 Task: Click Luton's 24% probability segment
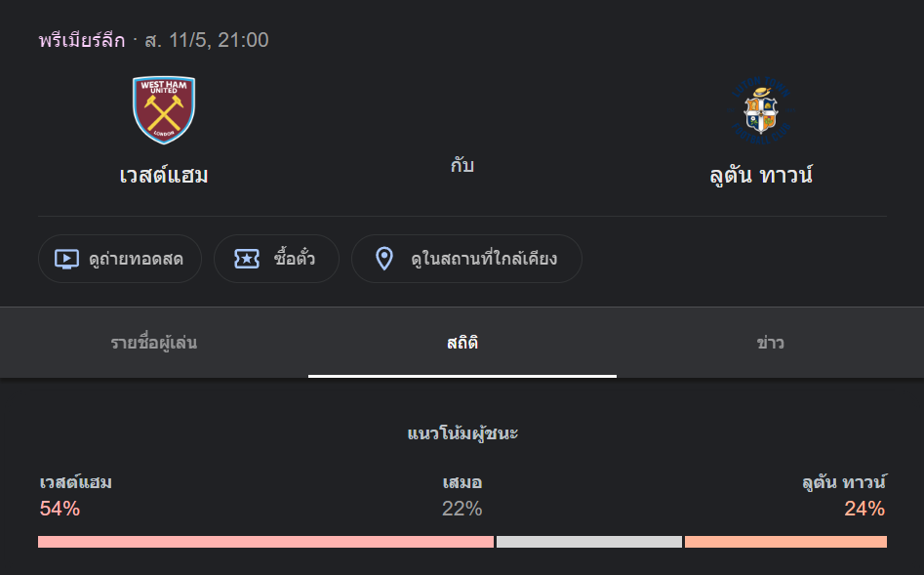[x=785, y=539]
